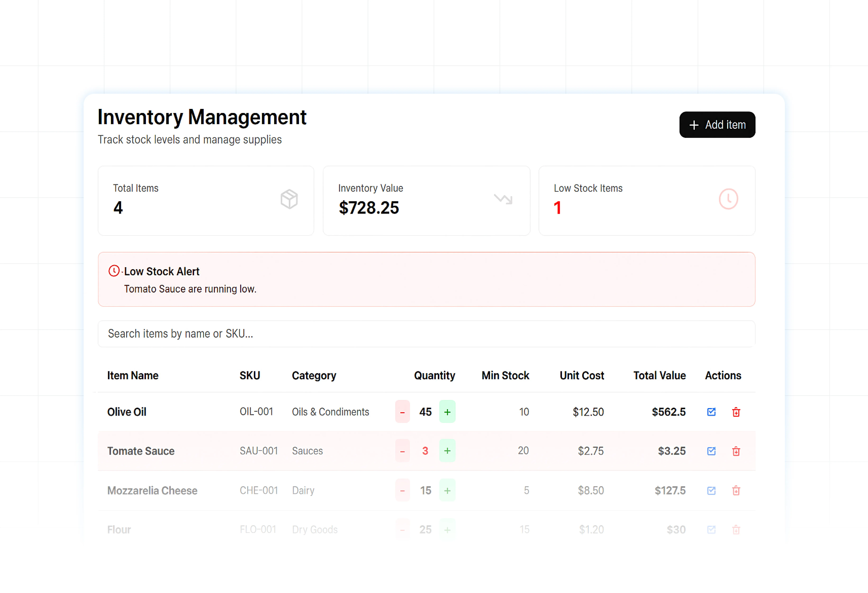868x593 pixels.
Task: Click the Low Stock Alert clock icon
Action: (x=114, y=271)
